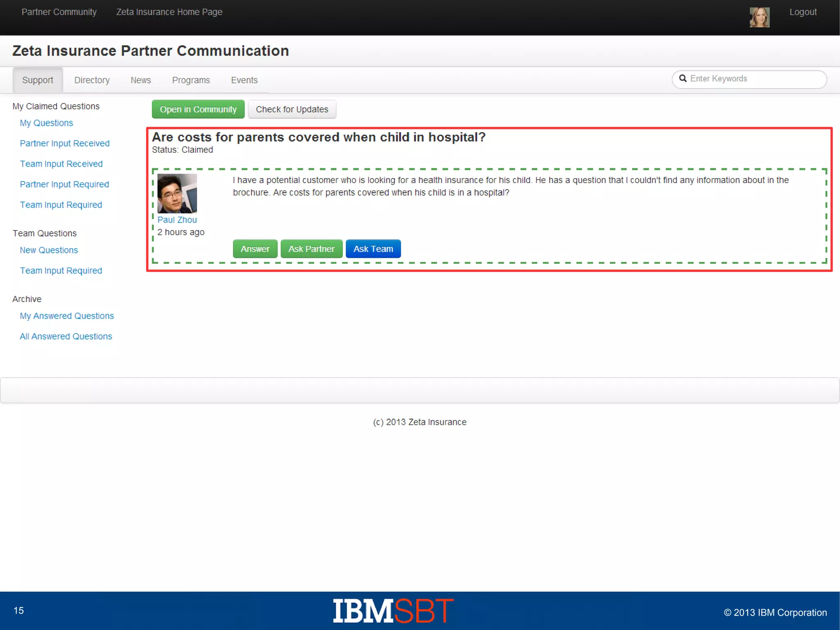This screenshot has height=630, width=840.
Task: Click Check for Updates button
Action: (292, 109)
